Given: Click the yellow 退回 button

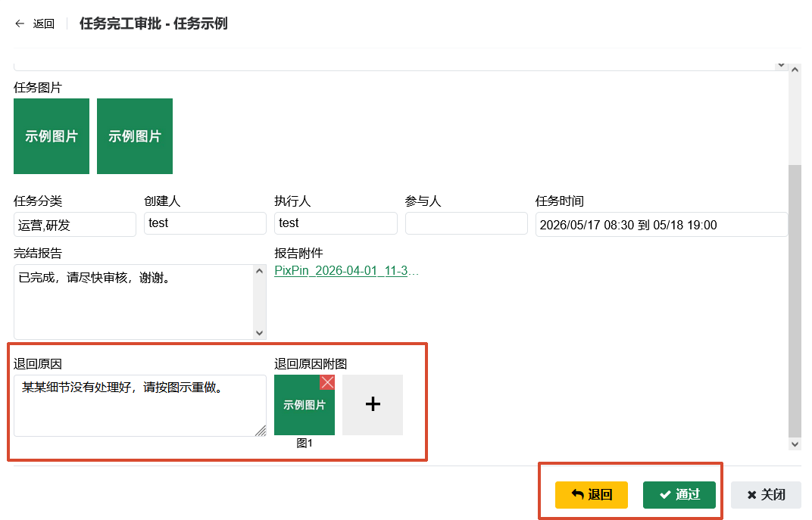Looking at the screenshot, I should [x=592, y=495].
